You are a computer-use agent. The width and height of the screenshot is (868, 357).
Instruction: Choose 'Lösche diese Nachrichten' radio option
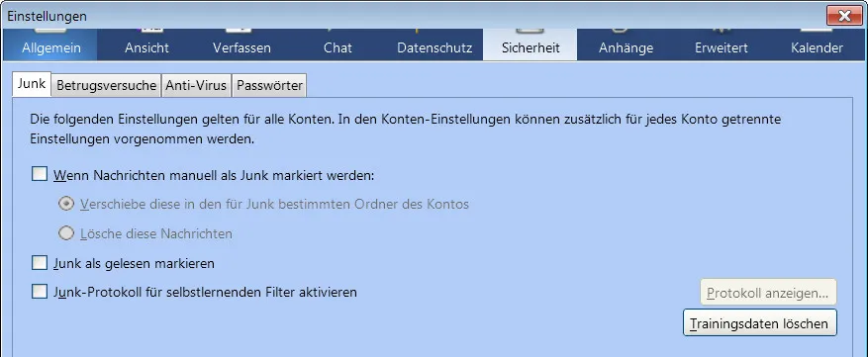[x=66, y=233]
